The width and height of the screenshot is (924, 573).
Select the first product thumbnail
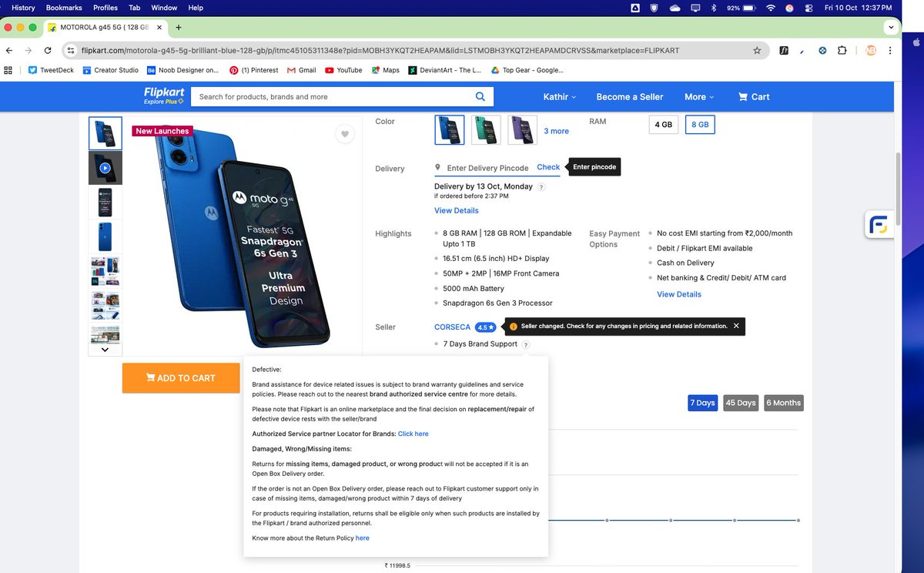tap(105, 133)
